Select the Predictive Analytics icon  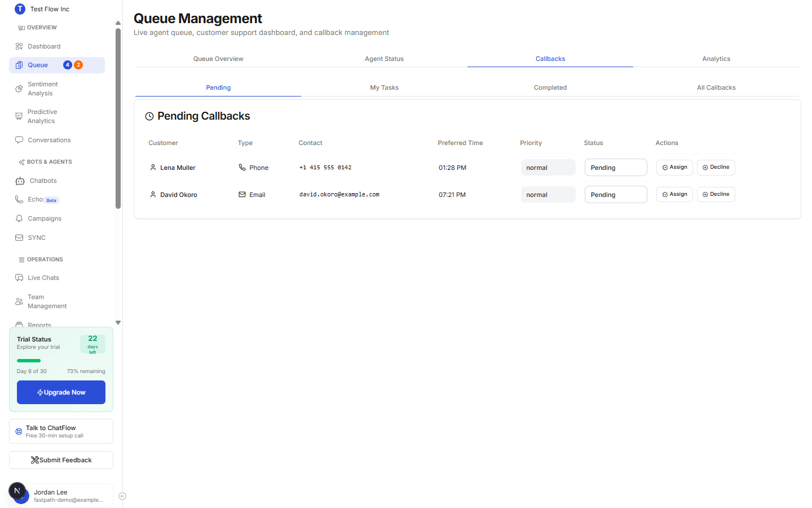point(19,116)
